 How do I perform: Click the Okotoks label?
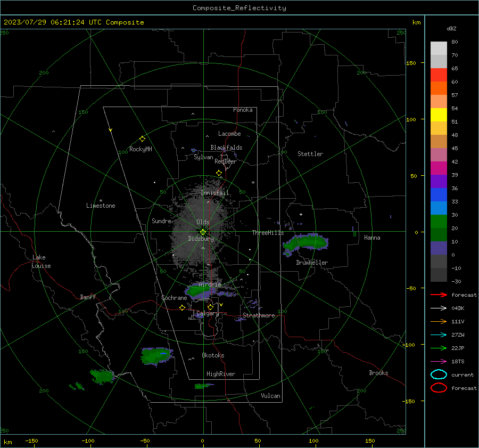[x=213, y=355]
